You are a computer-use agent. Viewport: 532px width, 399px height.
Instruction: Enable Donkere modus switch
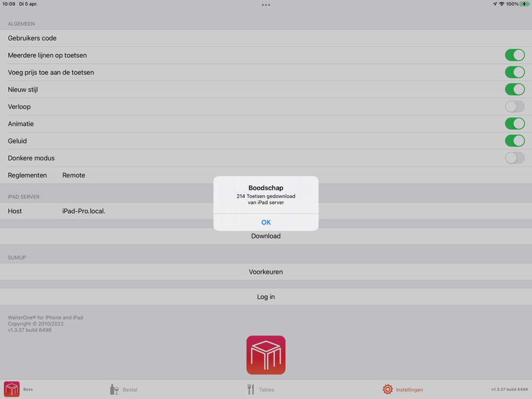pos(514,158)
